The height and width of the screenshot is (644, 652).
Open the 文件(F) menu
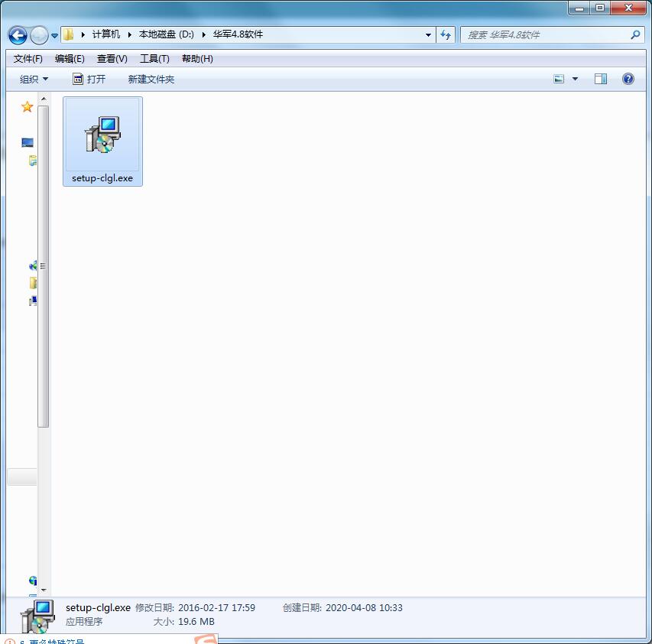point(28,59)
